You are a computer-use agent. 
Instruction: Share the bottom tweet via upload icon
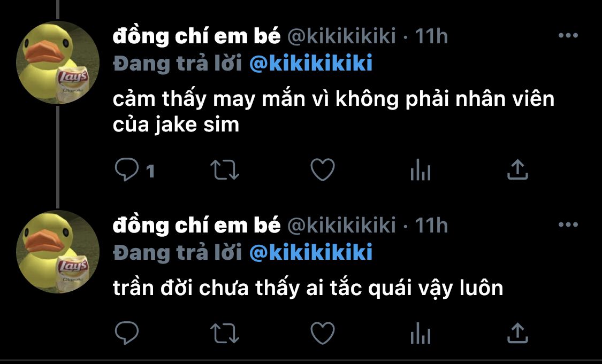click(517, 332)
